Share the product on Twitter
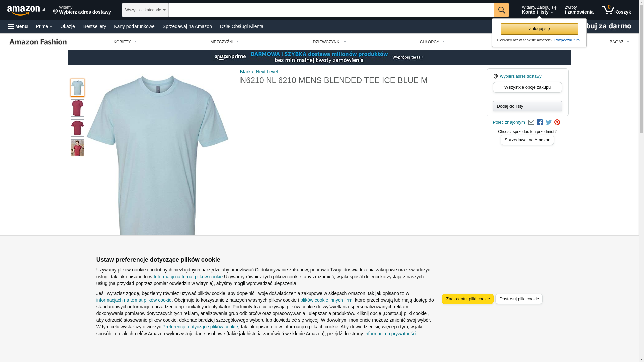The width and height of the screenshot is (644, 362). pyautogui.click(x=549, y=122)
